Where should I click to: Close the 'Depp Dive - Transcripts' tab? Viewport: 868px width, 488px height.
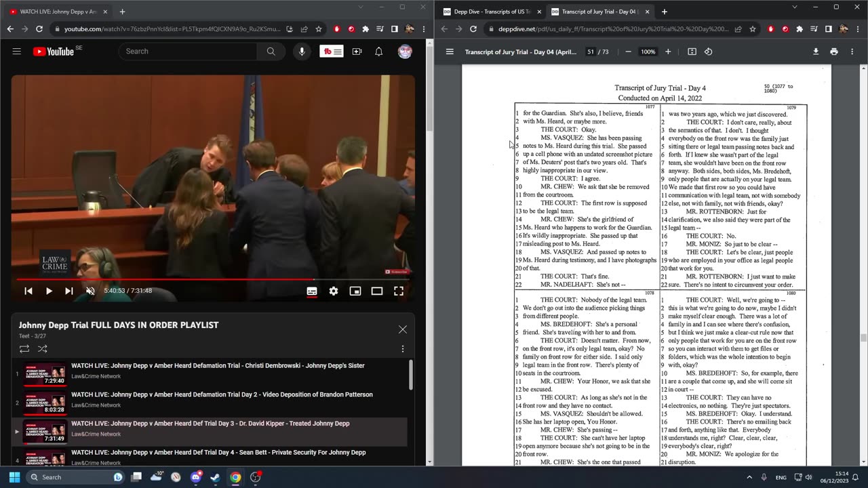(x=539, y=12)
